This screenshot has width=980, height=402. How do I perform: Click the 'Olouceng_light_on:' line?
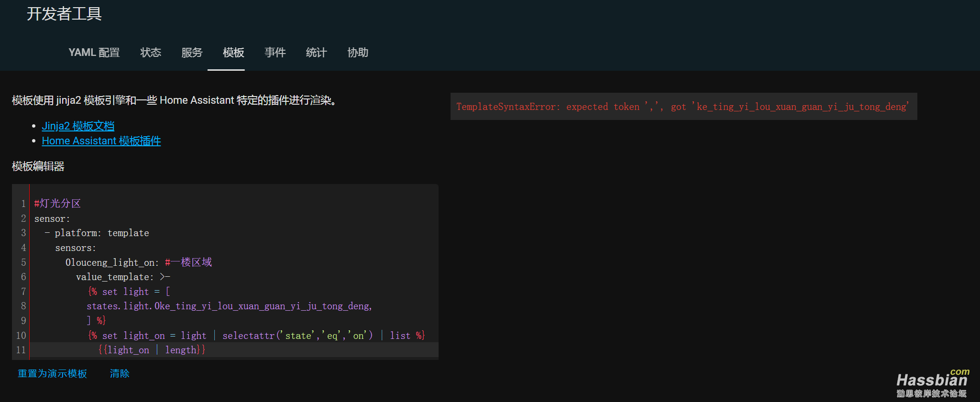coord(139,262)
